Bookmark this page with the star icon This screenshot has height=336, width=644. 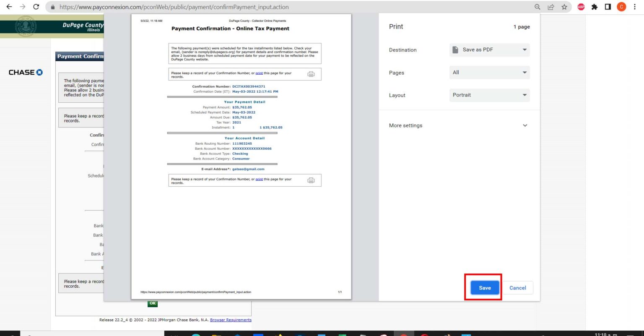pyautogui.click(x=564, y=7)
